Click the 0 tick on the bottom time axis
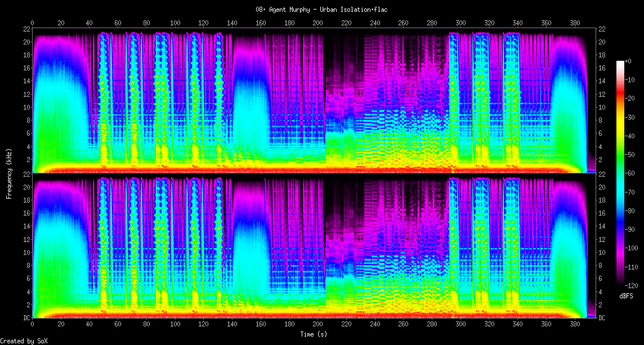 33,325
